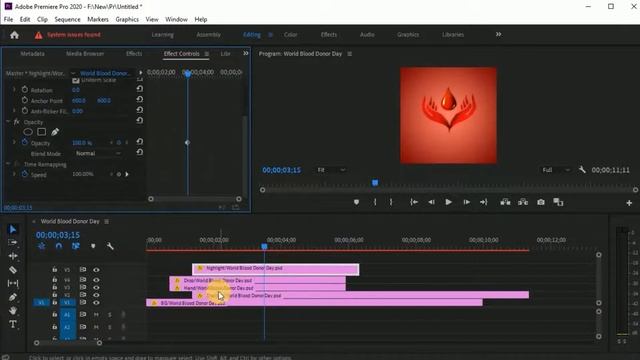Open the Program monitor button editor plus
Screen dimensions: 640x360
629,203
